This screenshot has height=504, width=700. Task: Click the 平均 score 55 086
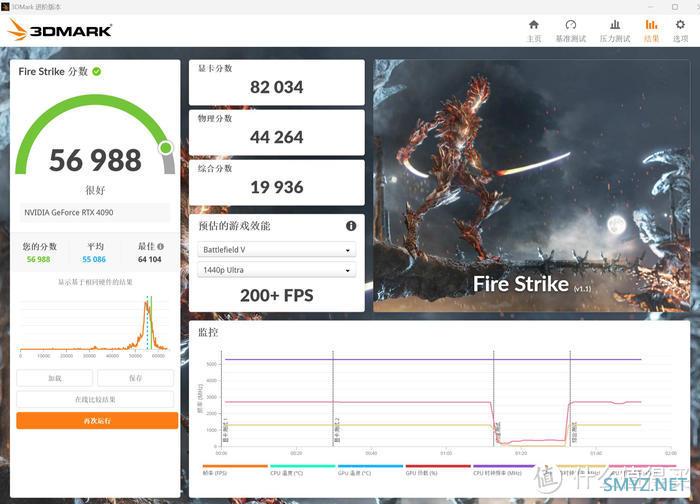point(94,259)
